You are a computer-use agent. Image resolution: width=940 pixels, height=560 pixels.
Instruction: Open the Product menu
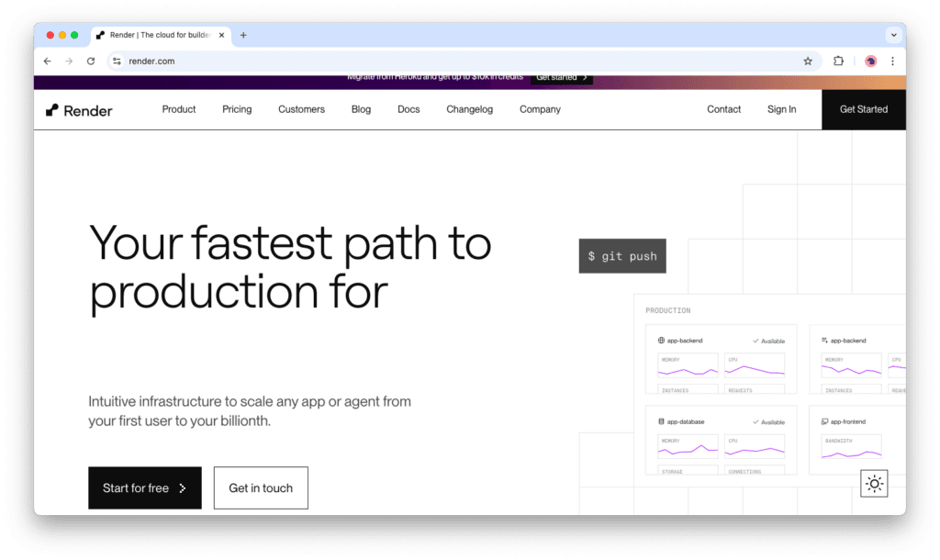(179, 109)
